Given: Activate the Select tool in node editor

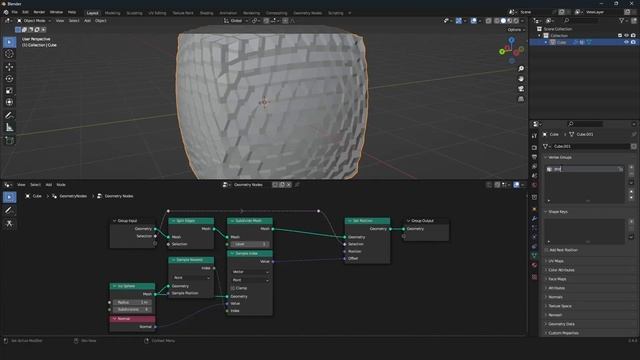Looking at the screenshot, I should (x=9, y=197).
